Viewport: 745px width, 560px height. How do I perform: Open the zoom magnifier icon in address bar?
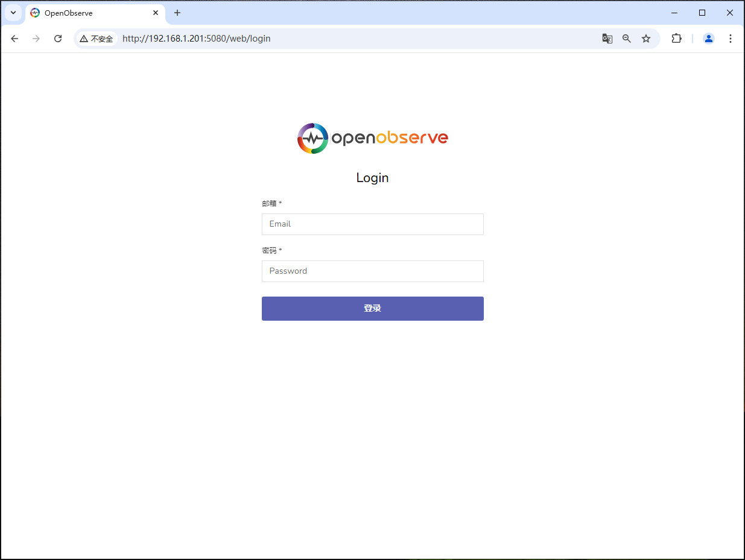627,38
